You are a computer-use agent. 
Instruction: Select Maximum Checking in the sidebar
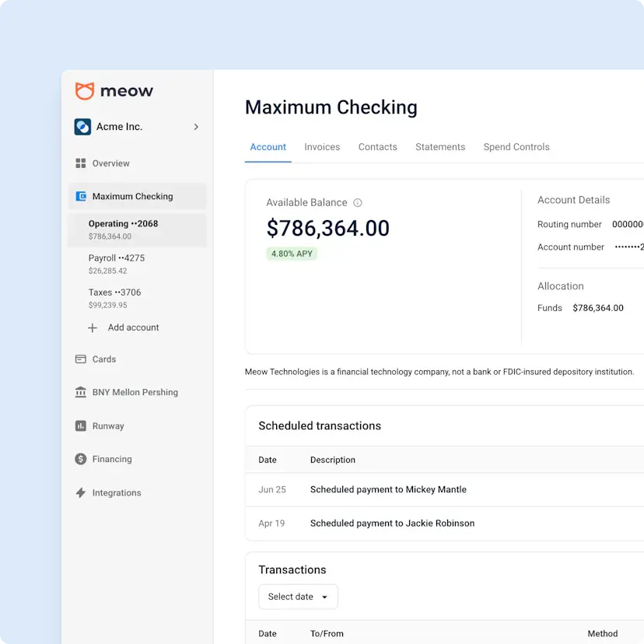click(x=137, y=196)
